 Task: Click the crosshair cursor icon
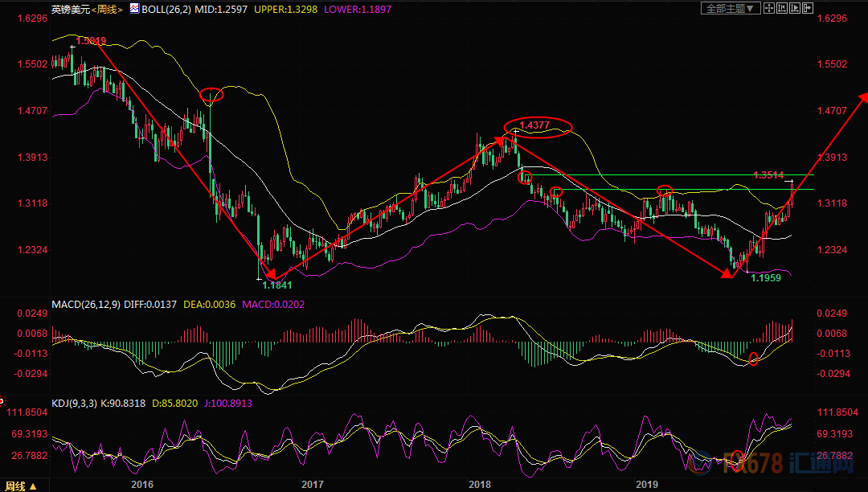(769, 8)
